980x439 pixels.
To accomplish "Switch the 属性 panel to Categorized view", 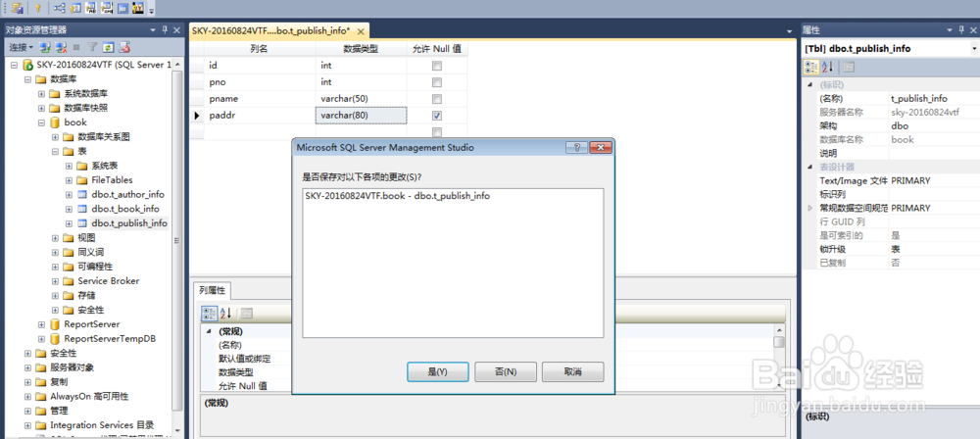I will point(811,67).
